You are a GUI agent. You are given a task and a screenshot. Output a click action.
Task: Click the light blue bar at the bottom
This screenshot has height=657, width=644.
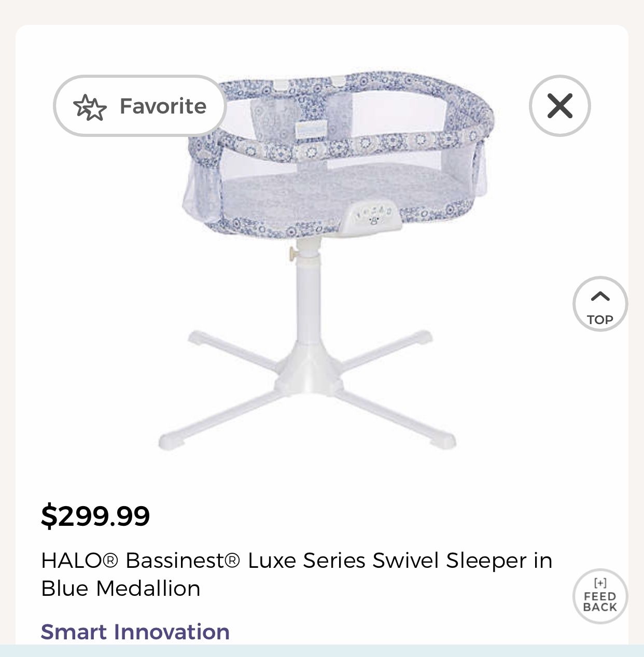322,651
